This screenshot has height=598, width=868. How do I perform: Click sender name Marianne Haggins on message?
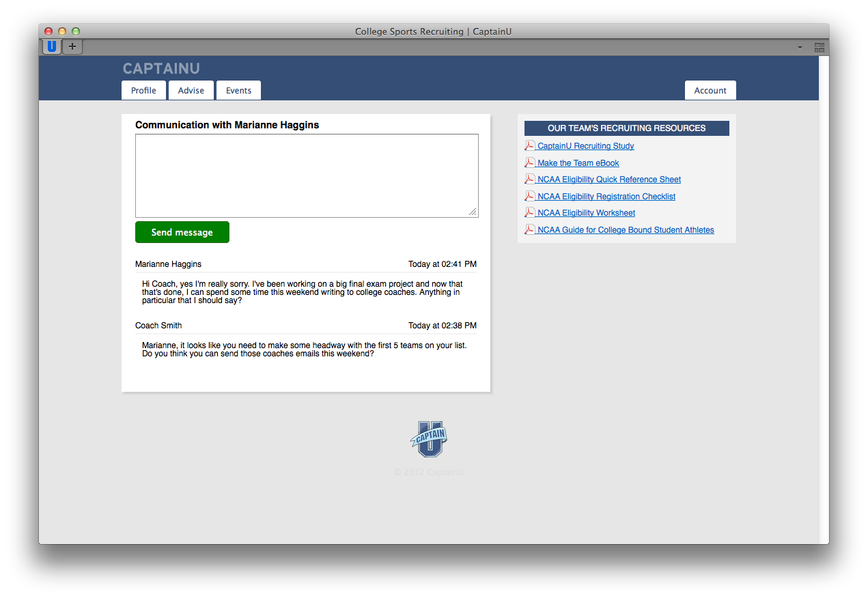(168, 264)
